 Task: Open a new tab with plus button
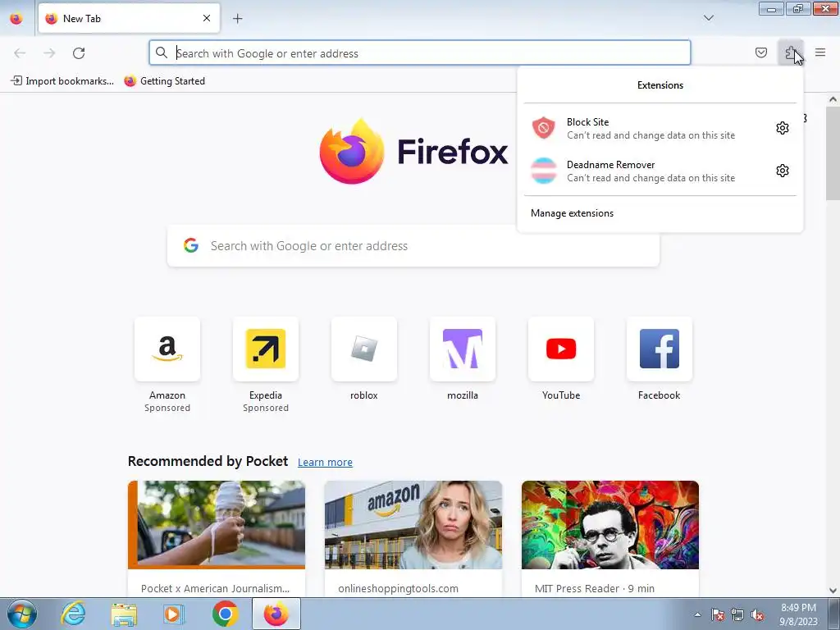click(x=237, y=19)
